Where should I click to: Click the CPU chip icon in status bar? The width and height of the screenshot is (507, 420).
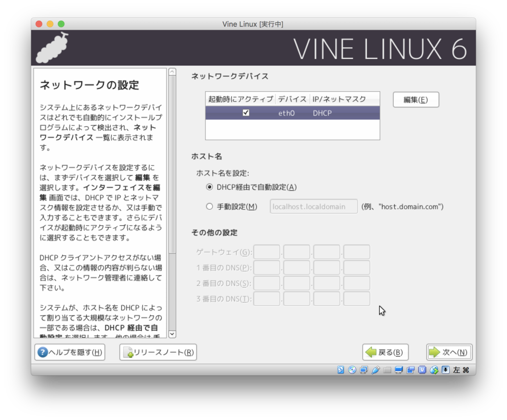422,370
